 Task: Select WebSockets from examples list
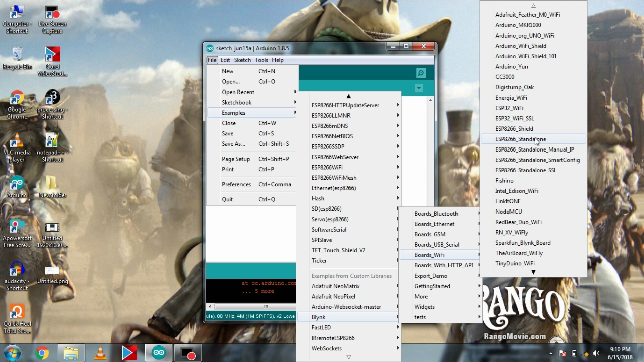click(326, 348)
